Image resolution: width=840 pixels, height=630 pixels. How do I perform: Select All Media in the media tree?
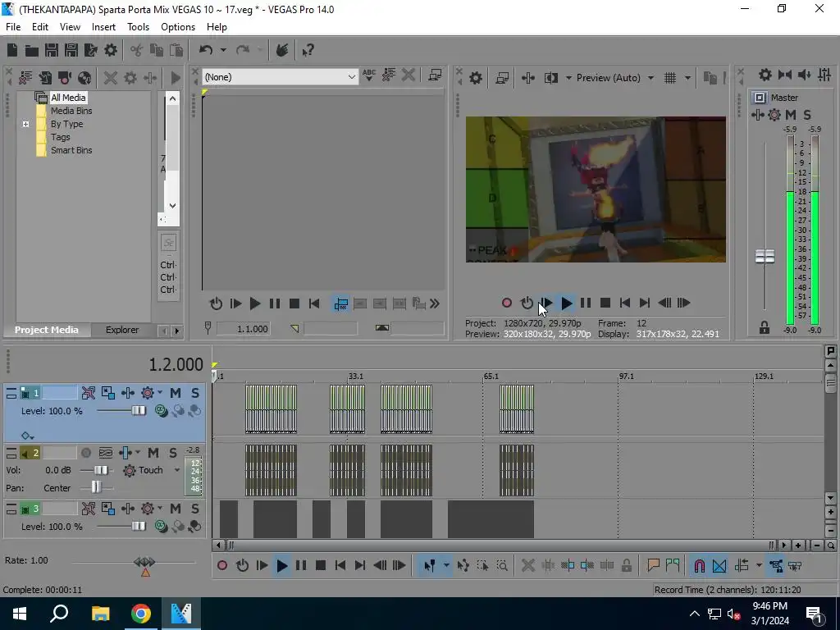click(x=68, y=98)
